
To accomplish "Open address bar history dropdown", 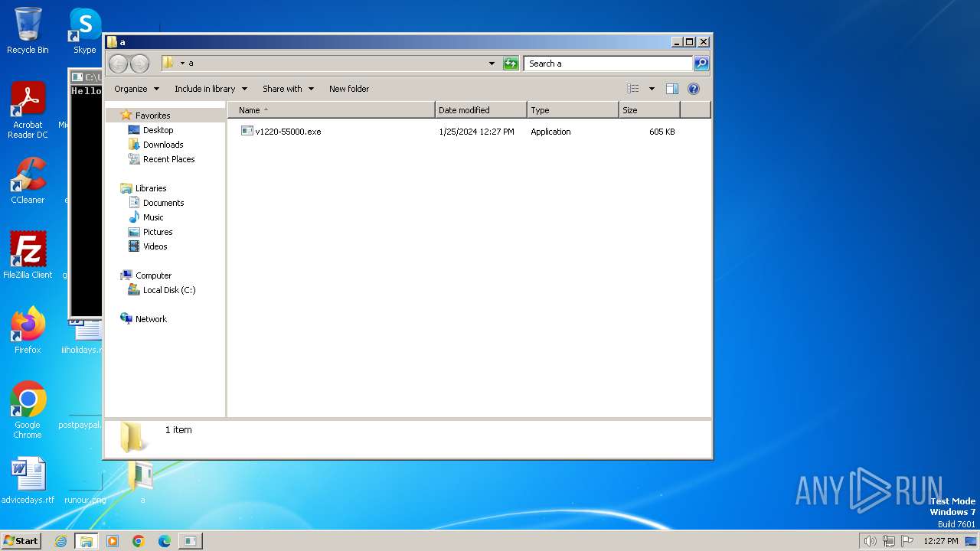I will pos(492,64).
